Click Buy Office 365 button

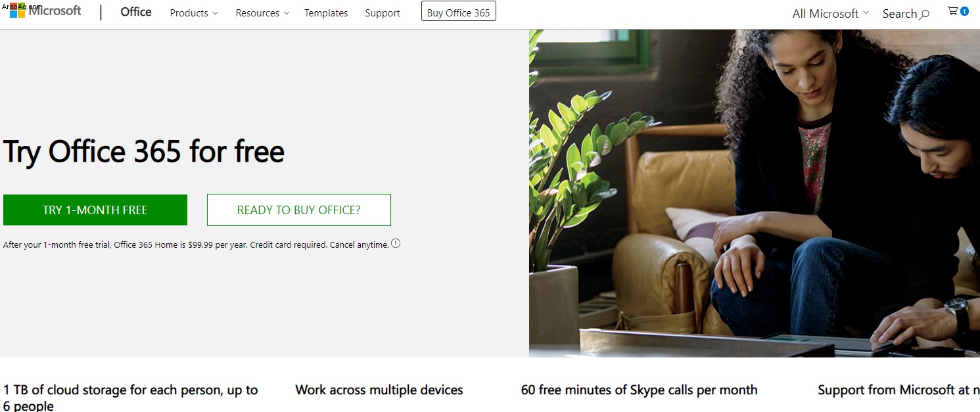tap(459, 12)
